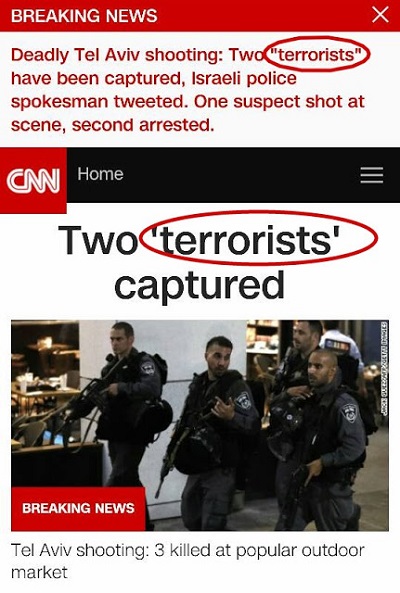400x593 pixels.
Task: Dismiss the Breaking News banner with X
Action: [380, 15]
